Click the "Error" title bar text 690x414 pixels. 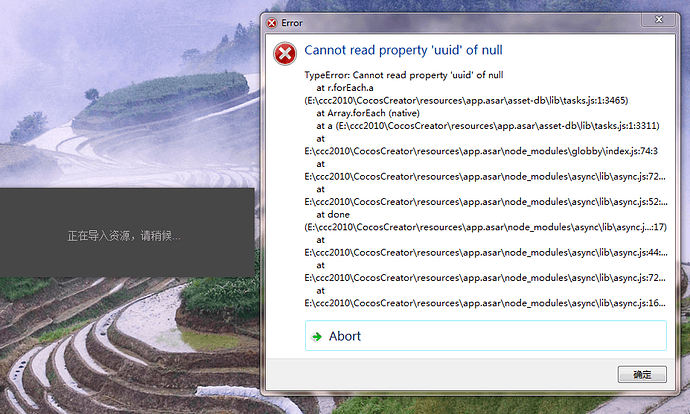click(x=292, y=23)
